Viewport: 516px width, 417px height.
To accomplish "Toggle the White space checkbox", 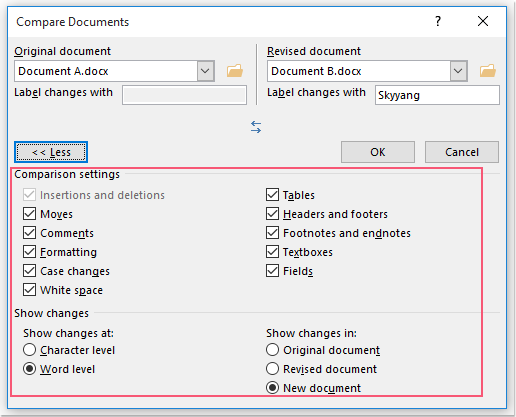I will pos(29,290).
